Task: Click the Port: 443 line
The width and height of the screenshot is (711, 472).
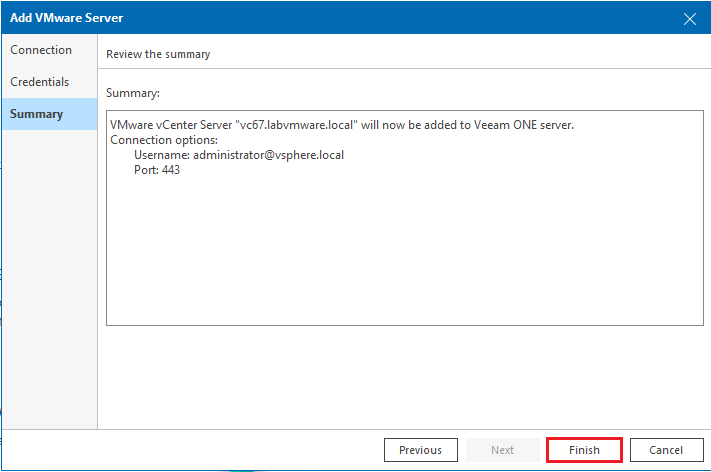Action: point(157,170)
